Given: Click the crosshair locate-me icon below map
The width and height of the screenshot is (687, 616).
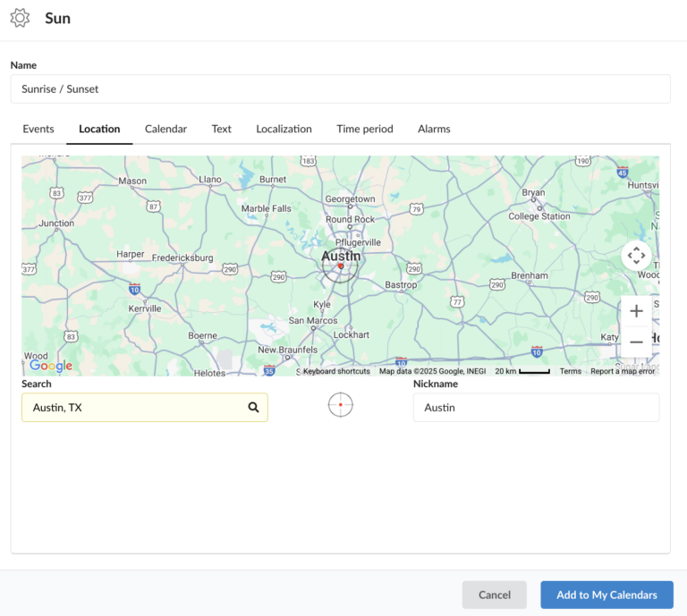Looking at the screenshot, I should click(x=341, y=405).
